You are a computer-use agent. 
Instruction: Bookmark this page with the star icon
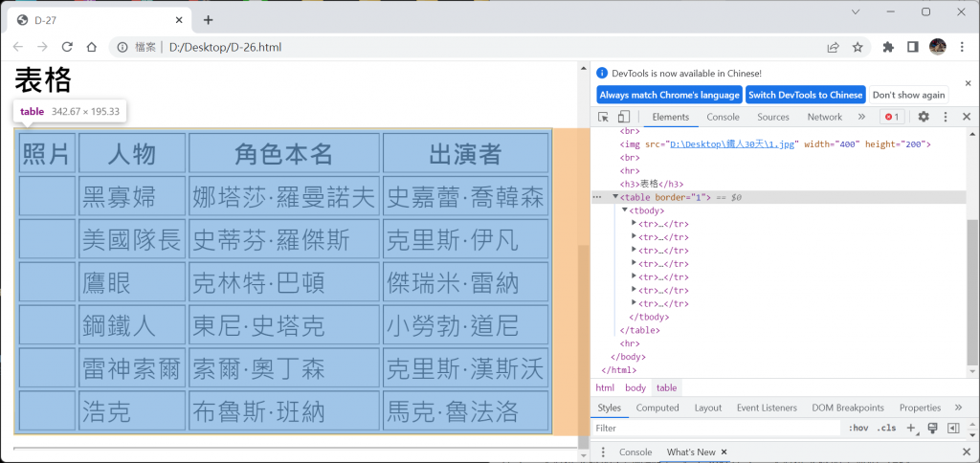click(857, 47)
